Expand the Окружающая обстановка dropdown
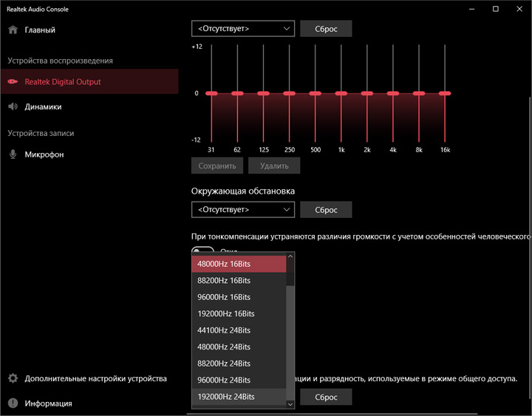The width and height of the screenshot is (532, 416). pos(243,209)
